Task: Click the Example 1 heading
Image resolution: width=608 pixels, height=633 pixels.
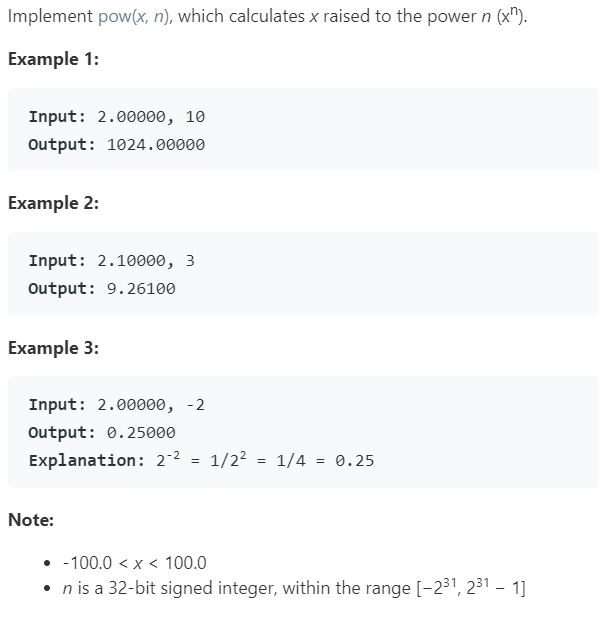Action: [53, 59]
